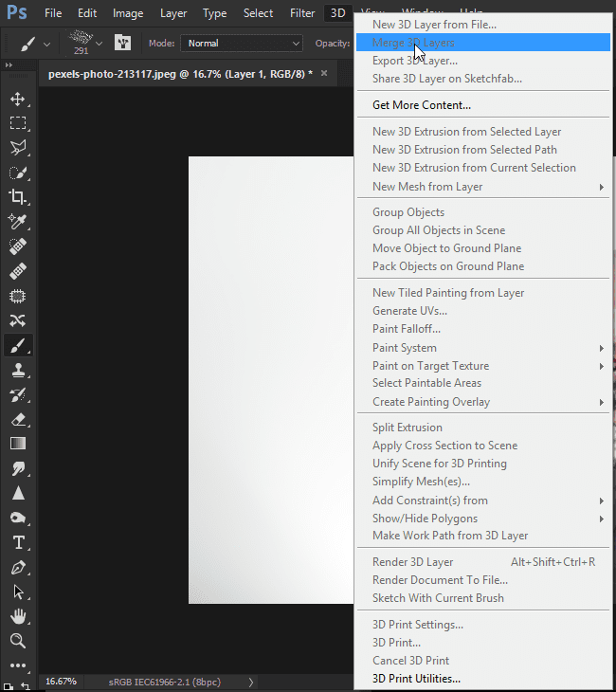The image size is (616, 692).
Task: Select the Hand tool
Action: (x=17, y=616)
